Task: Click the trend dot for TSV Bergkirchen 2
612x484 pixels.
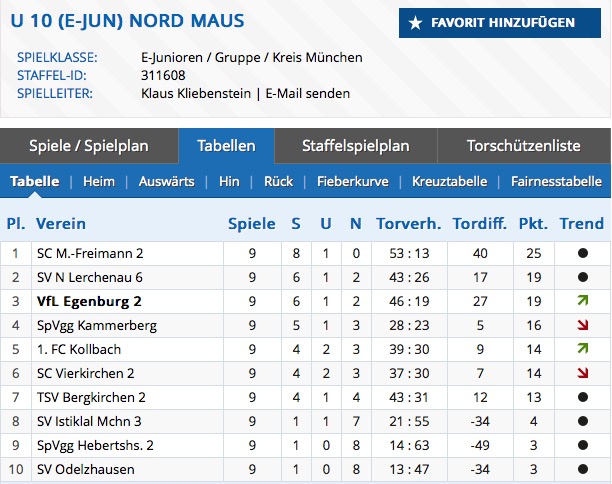Action: (583, 397)
